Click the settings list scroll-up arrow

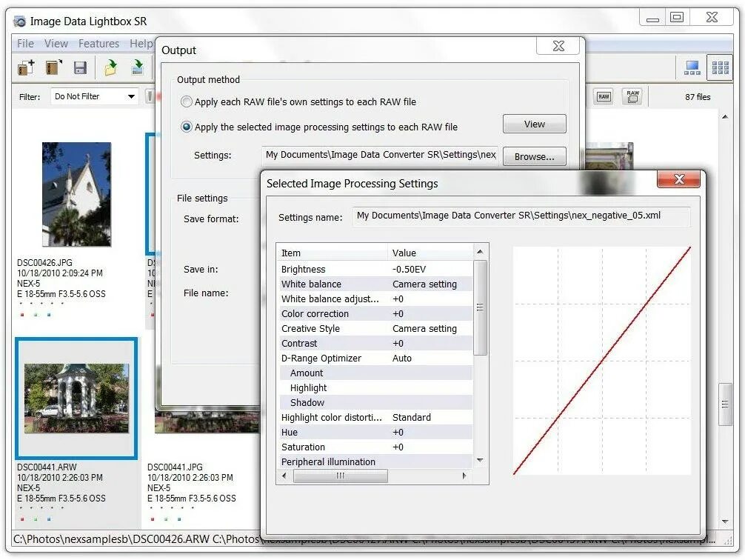tap(481, 251)
